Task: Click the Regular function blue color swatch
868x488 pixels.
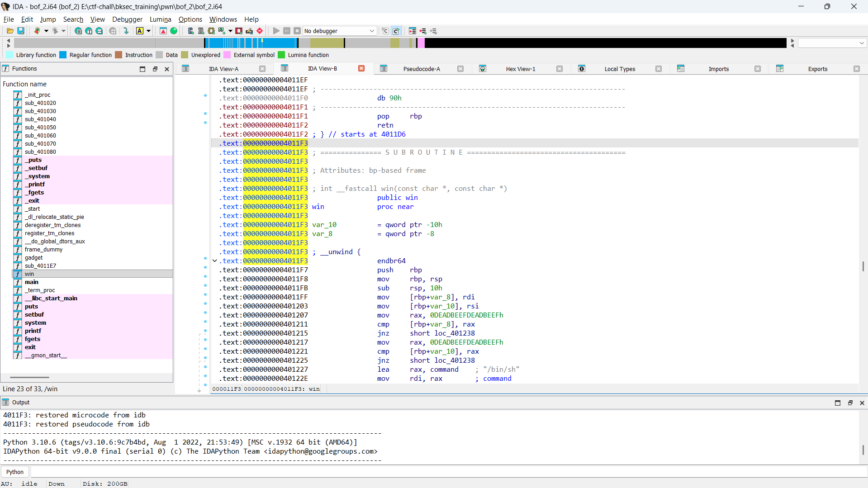Action: [63, 55]
